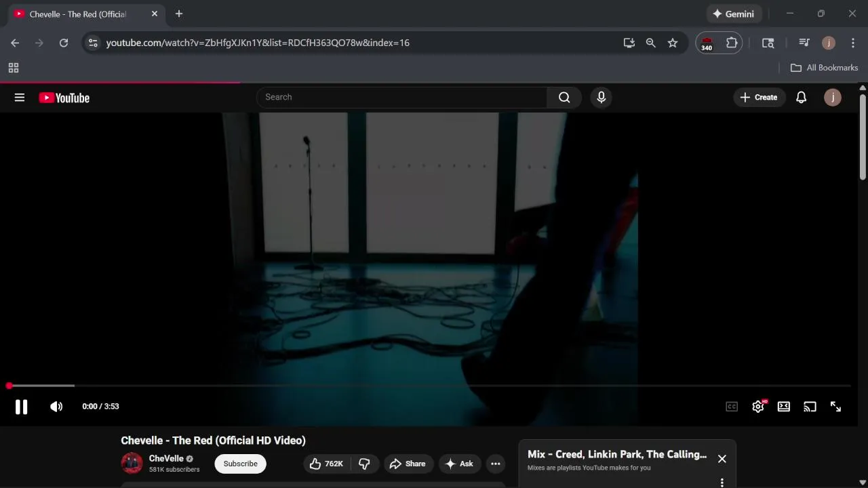Open CheVelle channel name link
The height and width of the screenshot is (488, 868).
pyautogui.click(x=166, y=458)
